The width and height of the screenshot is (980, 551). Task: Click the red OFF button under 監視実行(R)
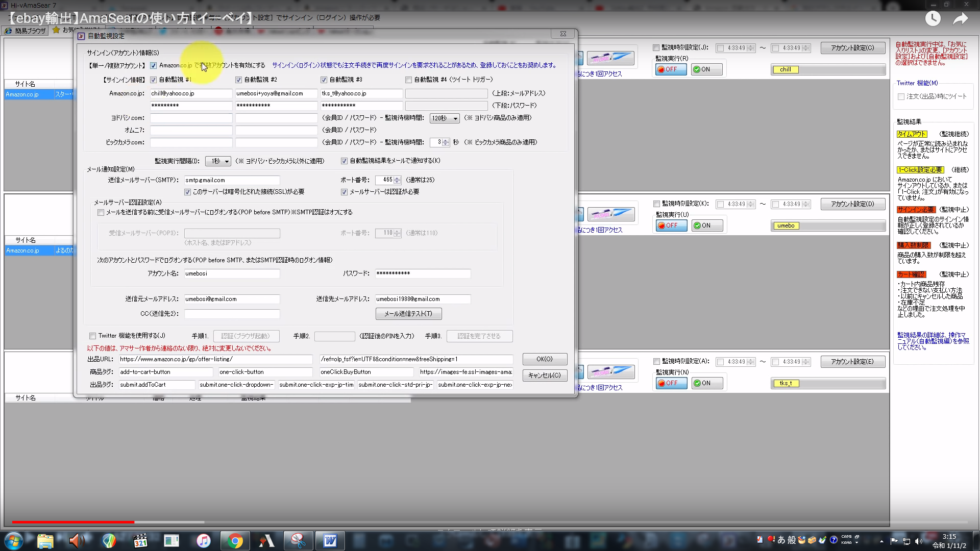(671, 69)
